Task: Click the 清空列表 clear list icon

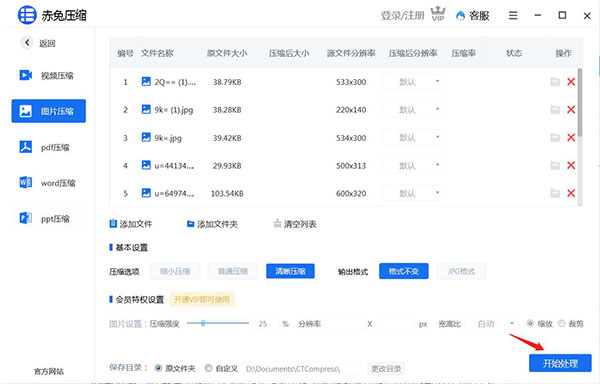Action: (x=277, y=223)
